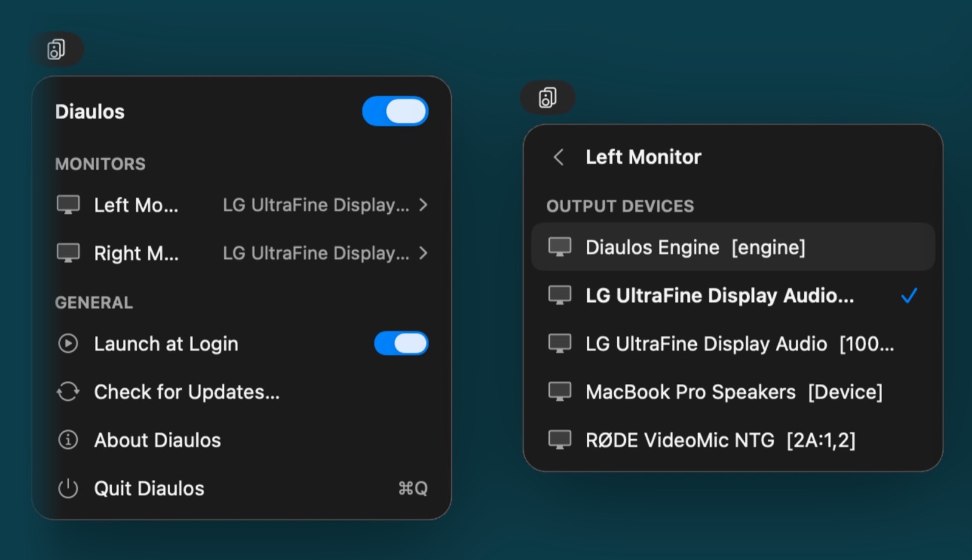This screenshot has height=560, width=972.
Task: Click the refresh arrows icon for updates
Action: coord(68,392)
